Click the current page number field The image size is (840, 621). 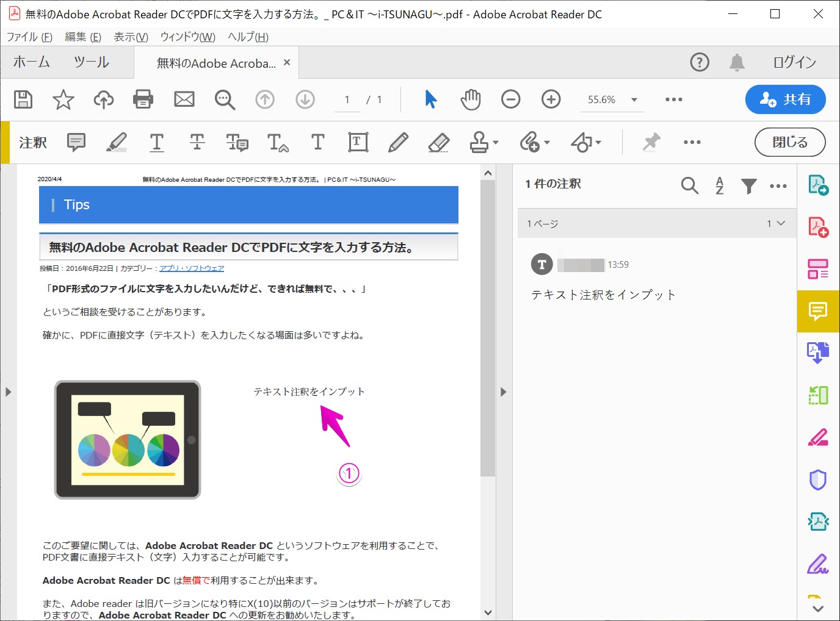347,99
